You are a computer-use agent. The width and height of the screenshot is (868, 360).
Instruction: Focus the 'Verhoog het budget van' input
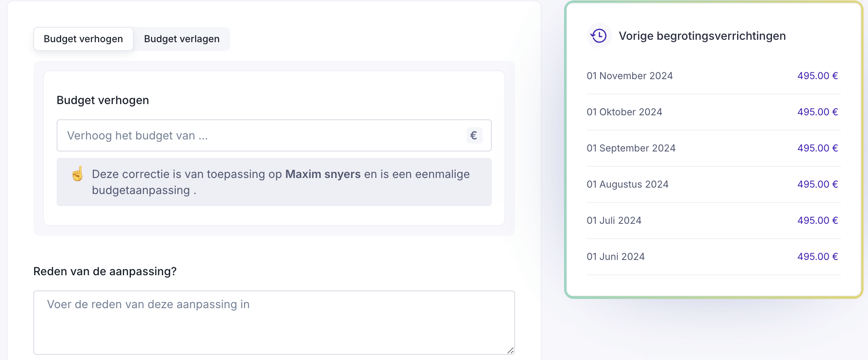pos(261,135)
